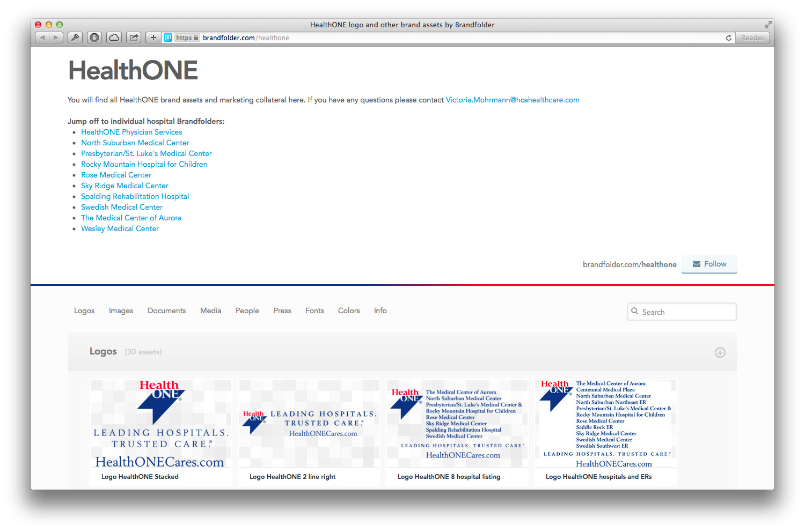Open the Documents tab
This screenshot has height=532, width=805.
(166, 311)
